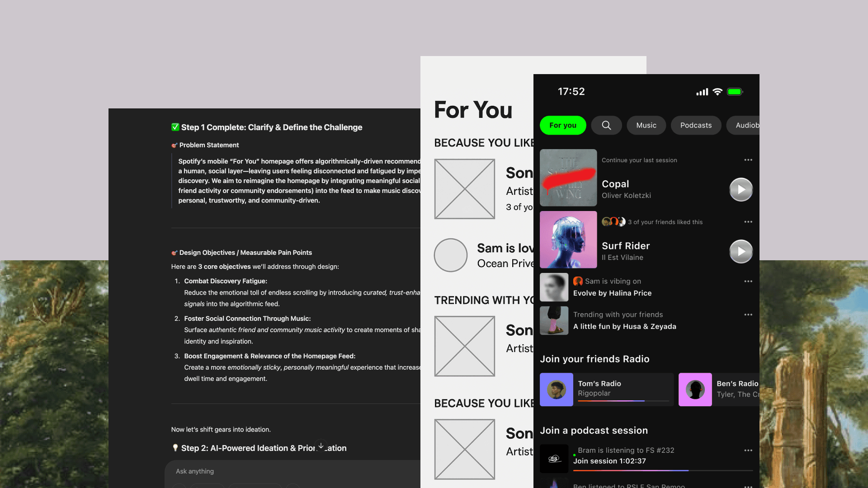This screenshot has height=488, width=868.
Task: Click the 17:52 clock in status bar
Action: click(x=571, y=92)
